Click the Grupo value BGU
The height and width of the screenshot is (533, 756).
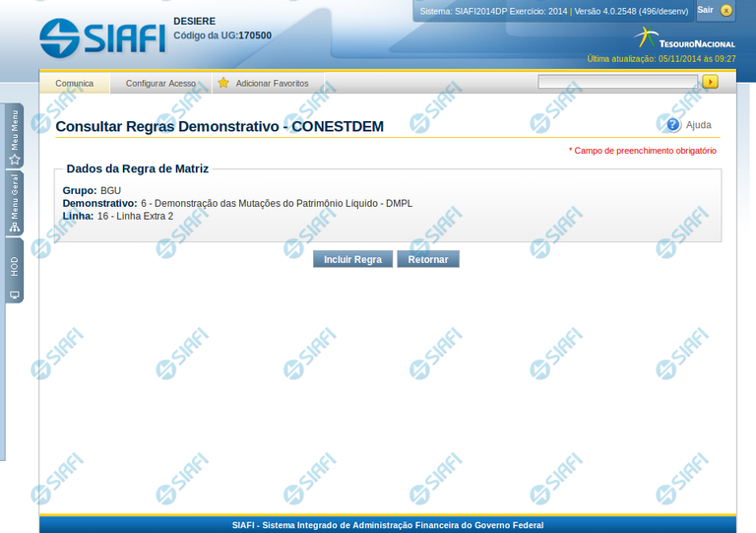[x=110, y=190]
